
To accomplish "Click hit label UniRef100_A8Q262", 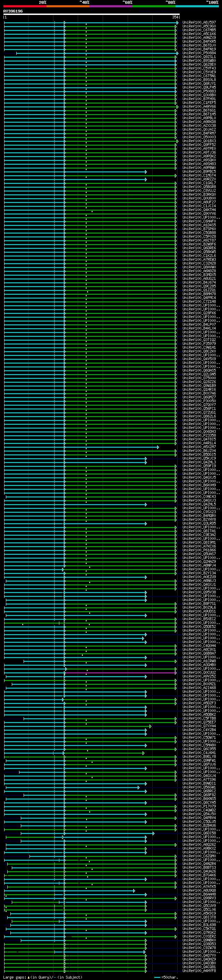I will click(199, 844).
